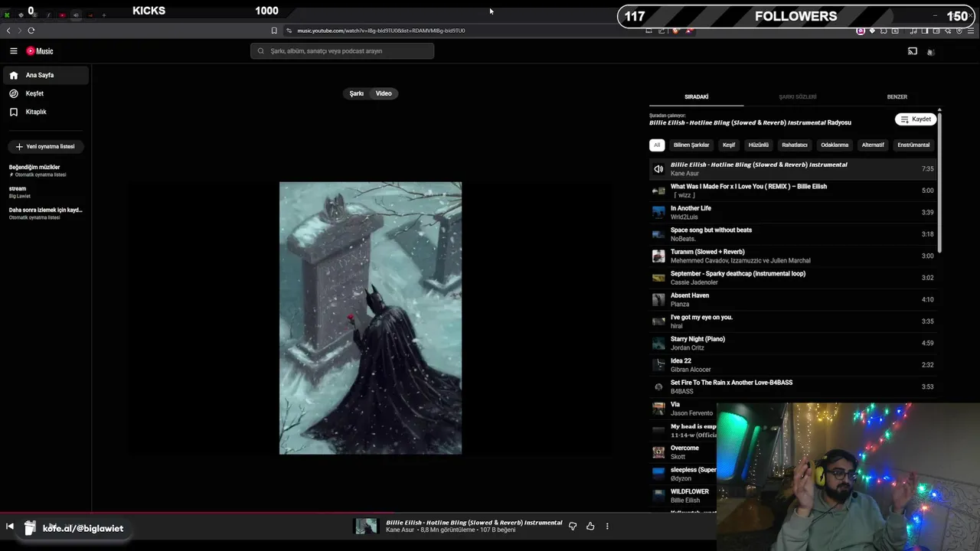Click the YouTube Music logo
980x551 pixels.
pyautogui.click(x=40, y=51)
